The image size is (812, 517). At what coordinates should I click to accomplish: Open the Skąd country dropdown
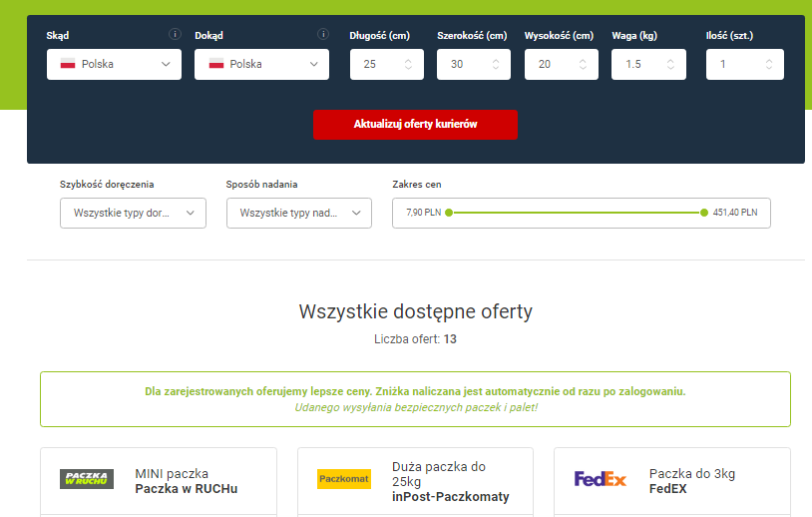click(x=114, y=64)
